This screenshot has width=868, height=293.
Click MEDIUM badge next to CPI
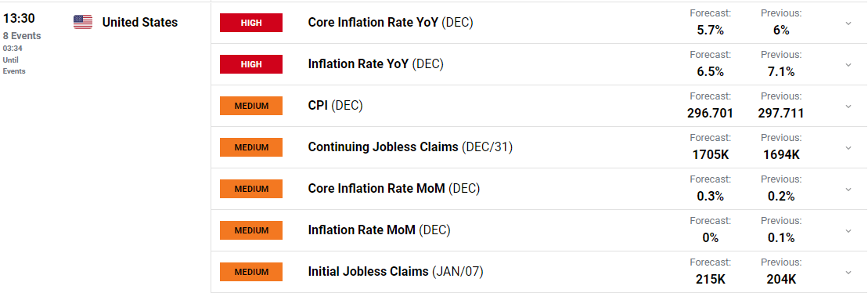(251, 106)
